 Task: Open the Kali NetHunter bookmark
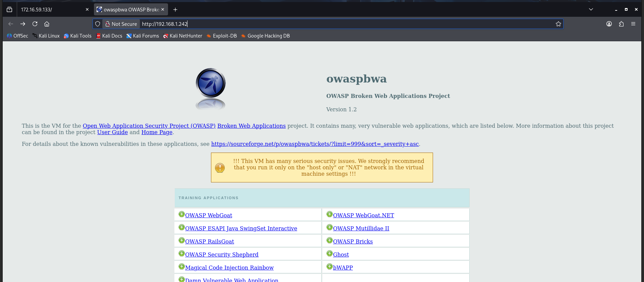click(x=182, y=36)
